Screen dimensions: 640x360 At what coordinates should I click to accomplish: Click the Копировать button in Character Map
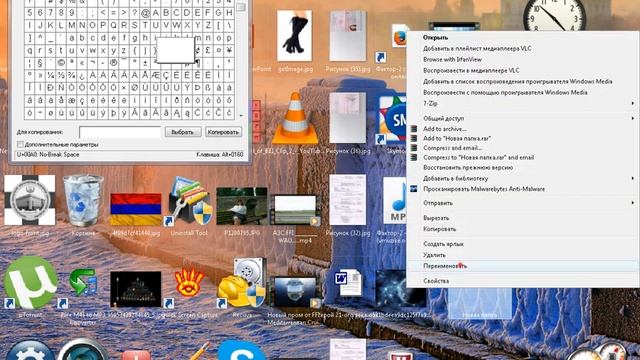coord(223,132)
